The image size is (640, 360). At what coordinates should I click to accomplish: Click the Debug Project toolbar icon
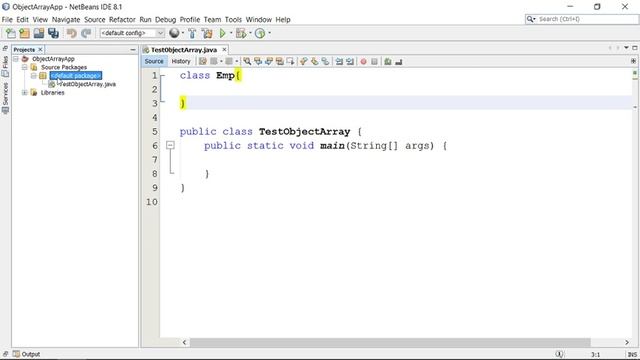click(x=241, y=33)
